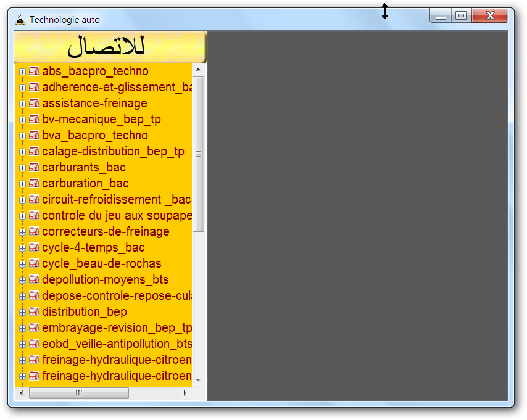
Task: Click the document icon beside abs_bacpro_techno
Action: 34,72
